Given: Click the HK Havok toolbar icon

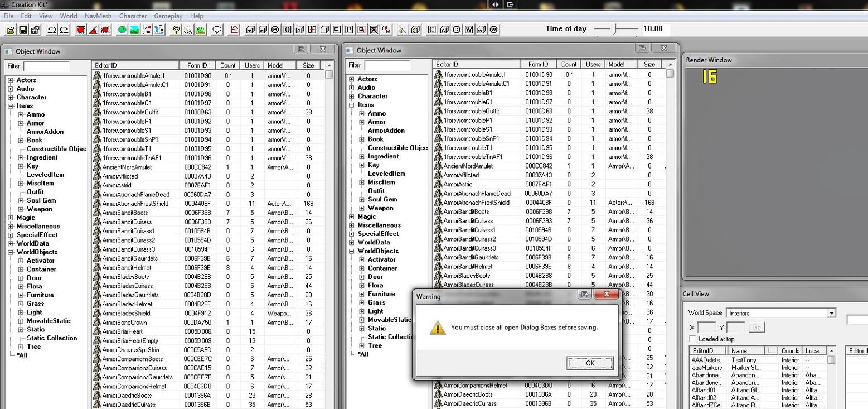Looking at the screenshot, I should point(147,30).
